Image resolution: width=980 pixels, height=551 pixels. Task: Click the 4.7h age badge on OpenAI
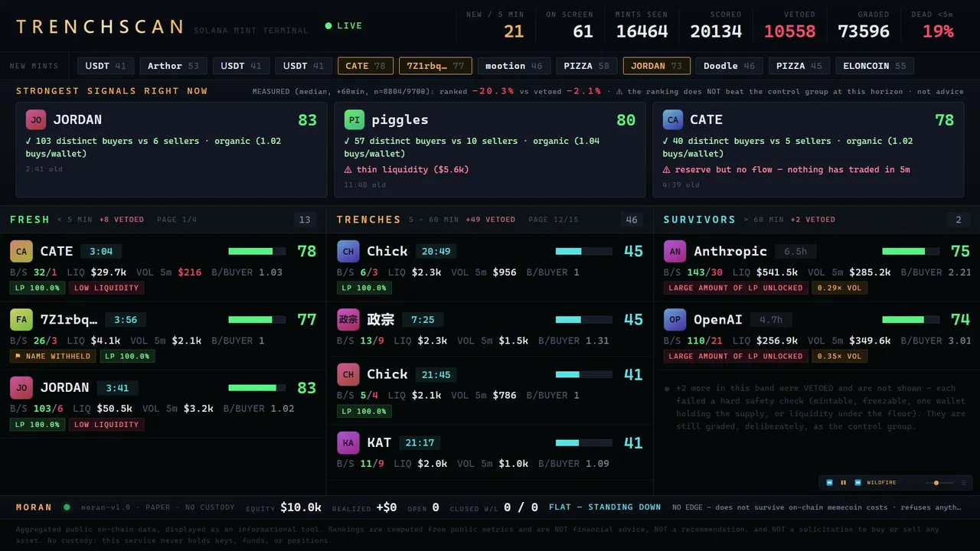click(771, 319)
